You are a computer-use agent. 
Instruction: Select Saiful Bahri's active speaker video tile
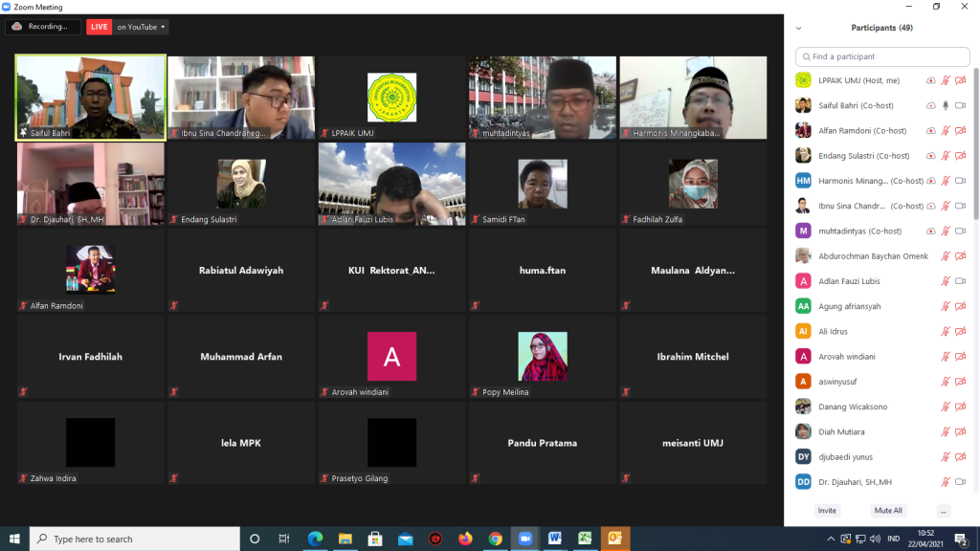click(91, 98)
